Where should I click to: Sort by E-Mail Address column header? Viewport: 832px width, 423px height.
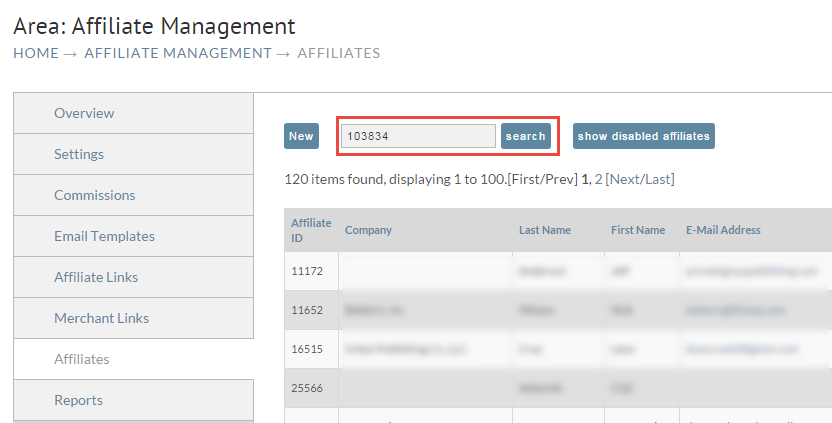pyautogui.click(x=723, y=230)
